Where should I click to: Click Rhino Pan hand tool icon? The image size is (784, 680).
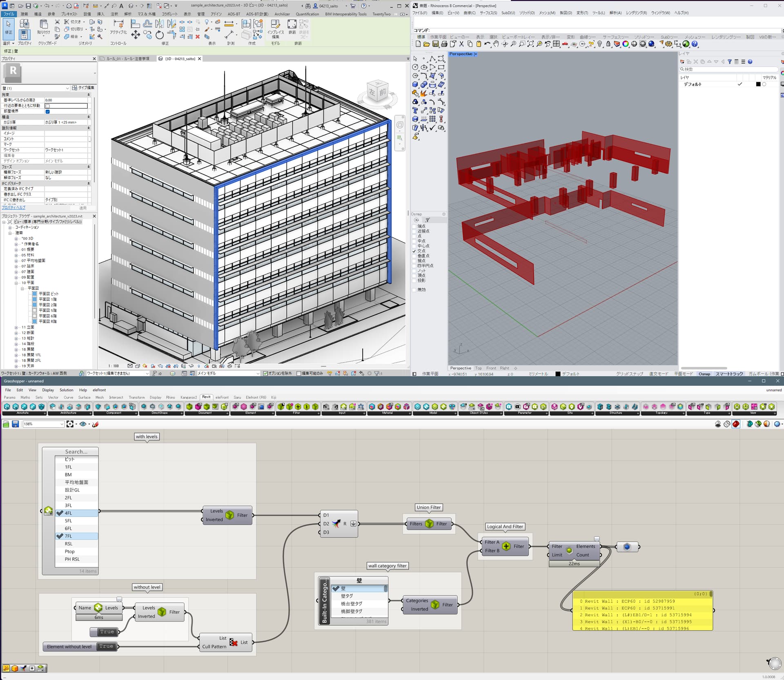point(496,44)
